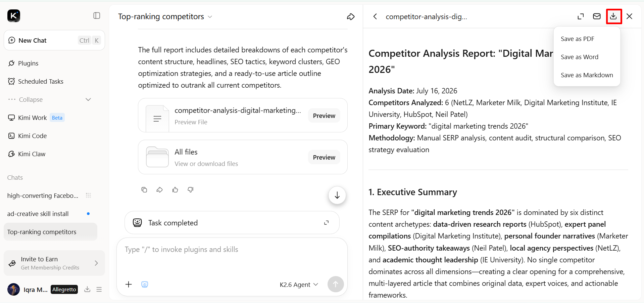Add an attachment with the plus icon
Screen dimensions: 644x303
click(129, 285)
